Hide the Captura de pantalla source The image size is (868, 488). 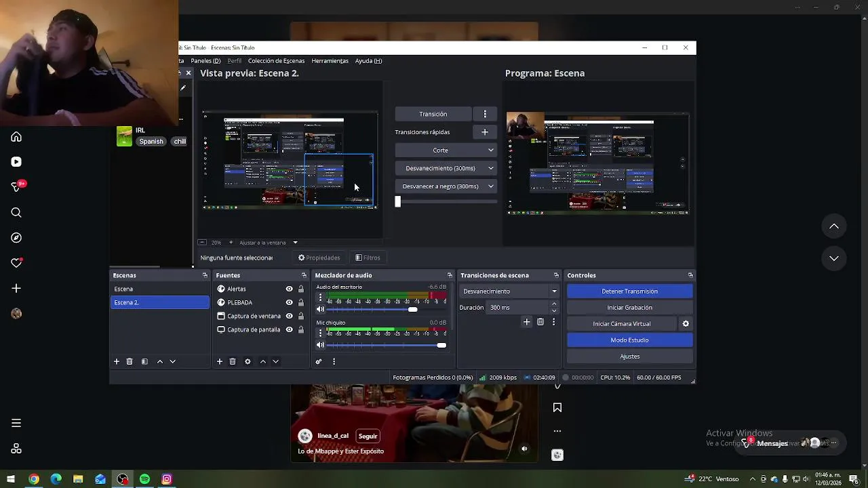coord(289,329)
